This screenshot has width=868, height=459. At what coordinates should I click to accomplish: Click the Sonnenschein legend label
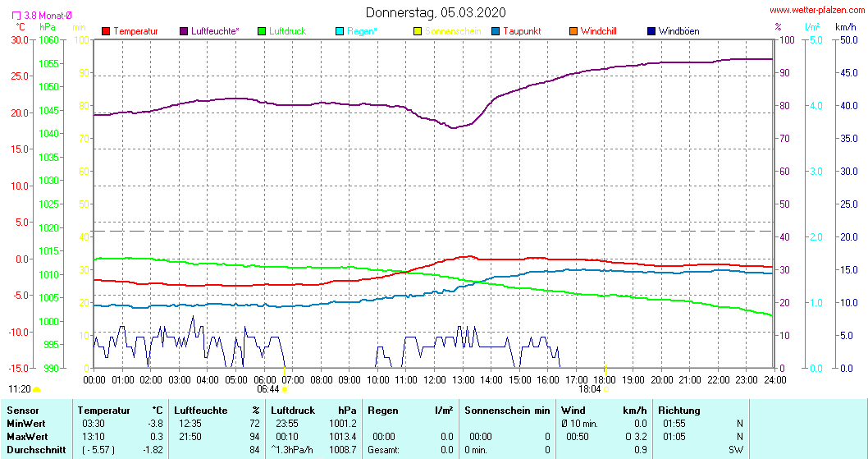[x=453, y=31]
